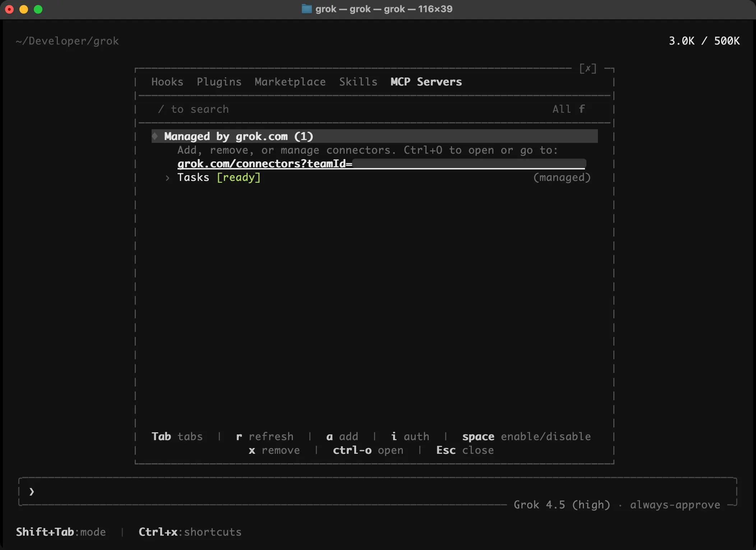Screen dimensions: 756x550
Task: Open the grok.com/connectors link
Action: [x=382, y=164]
